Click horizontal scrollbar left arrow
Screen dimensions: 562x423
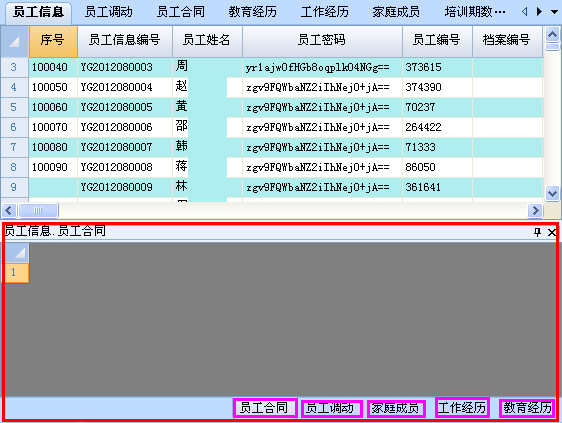tap(9, 210)
